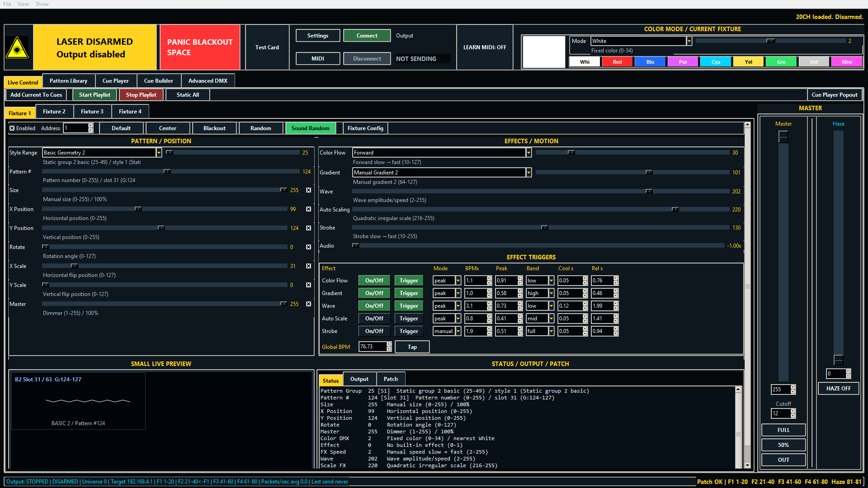Image resolution: width=868 pixels, height=488 pixels.
Task: Click the Color Flow BPMx stepper arrows
Action: pos(489,281)
